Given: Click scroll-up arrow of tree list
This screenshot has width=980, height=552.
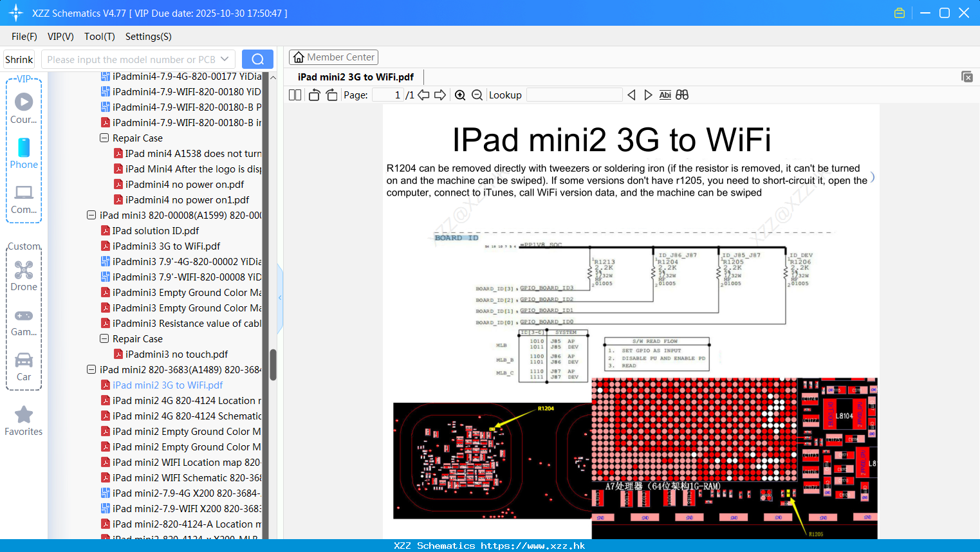Looking at the screenshot, I should coord(273,77).
